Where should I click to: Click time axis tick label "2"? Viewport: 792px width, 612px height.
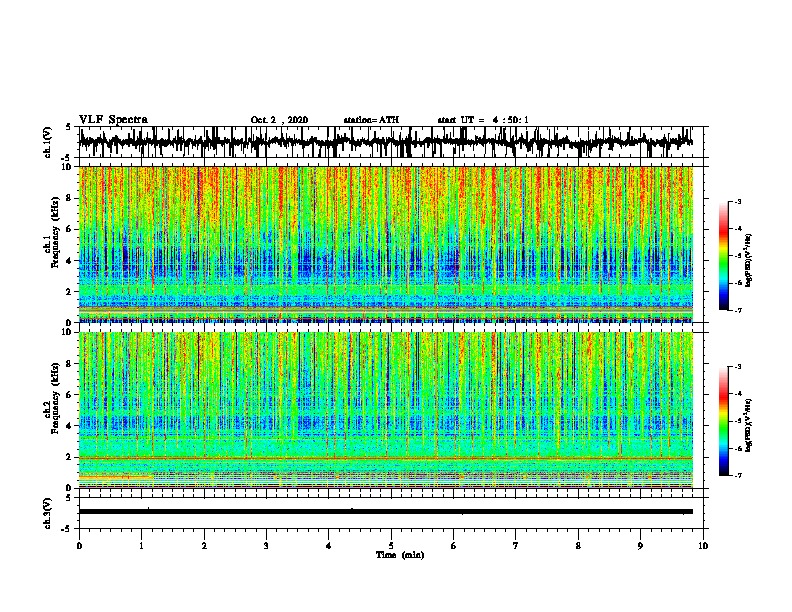[204, 546]
